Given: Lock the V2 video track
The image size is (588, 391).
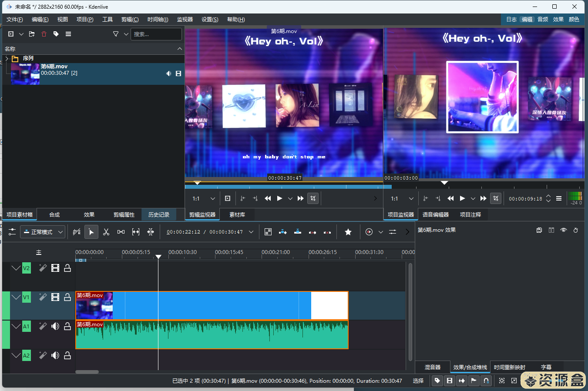Looking at the screenshot, I should click(x=67, y=268).
